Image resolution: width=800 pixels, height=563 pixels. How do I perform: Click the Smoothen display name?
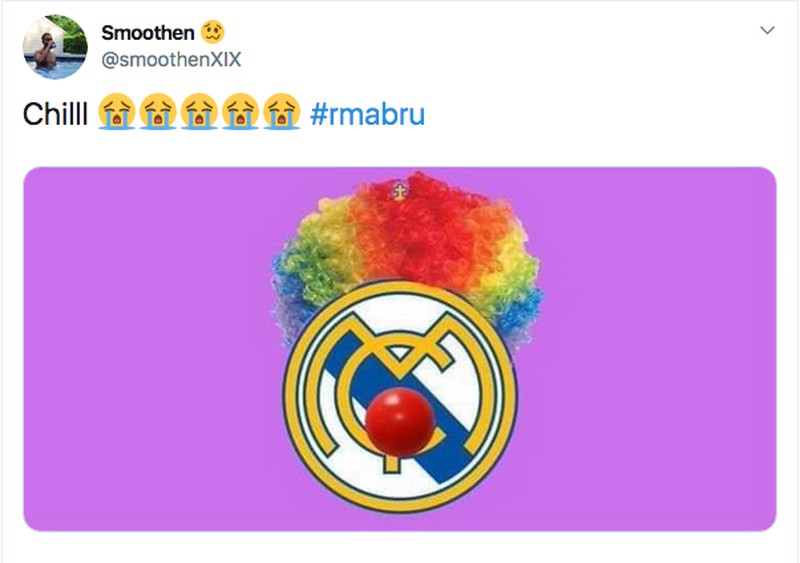coord(147,33)
